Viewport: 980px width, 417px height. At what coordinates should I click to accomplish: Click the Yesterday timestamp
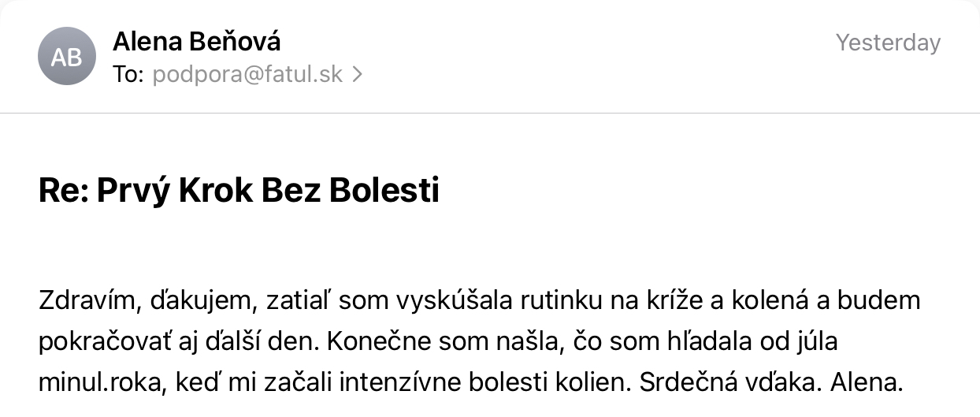coord(888,43)
